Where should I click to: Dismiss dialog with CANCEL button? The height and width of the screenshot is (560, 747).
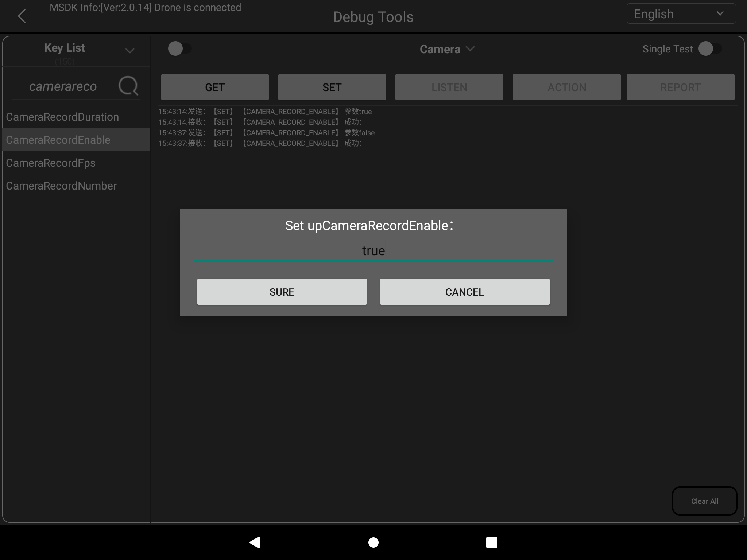465,292
